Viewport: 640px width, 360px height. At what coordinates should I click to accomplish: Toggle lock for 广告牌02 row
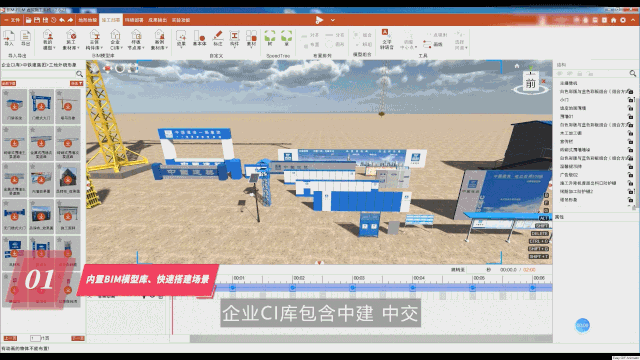click(631, 175)
